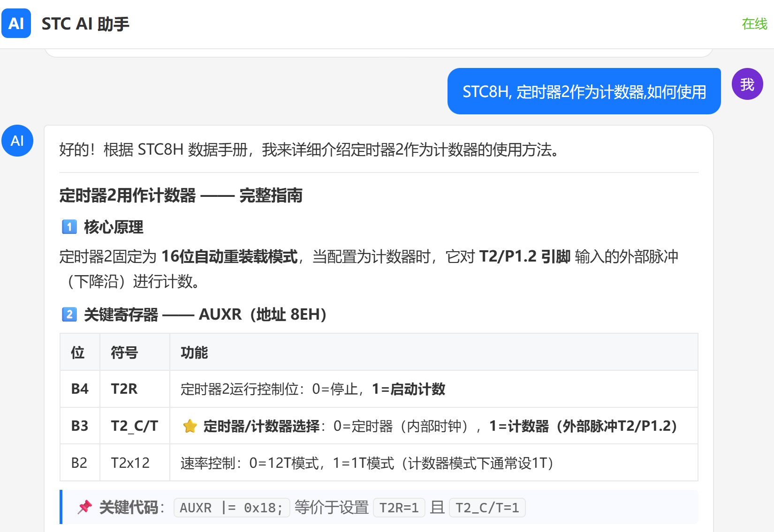The image size is (774, 532).
Task: Click the inline code 'T2_C/T=1'
Action: point(487,508)
